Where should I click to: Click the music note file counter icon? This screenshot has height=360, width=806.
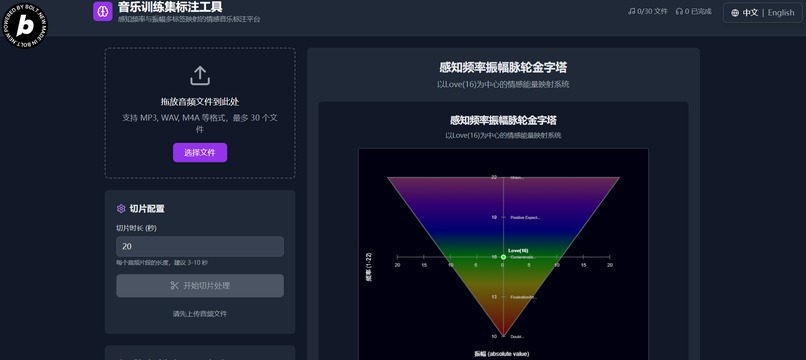click(x=631, y=11)
